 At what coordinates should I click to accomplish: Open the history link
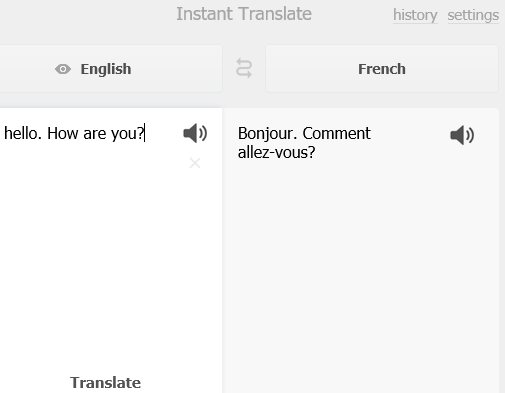(415, 15)
